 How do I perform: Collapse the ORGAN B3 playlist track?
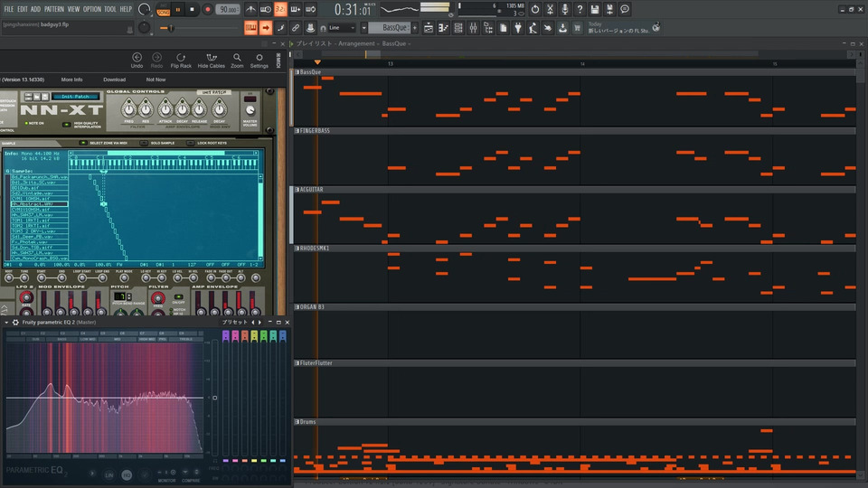coord(297,306)
